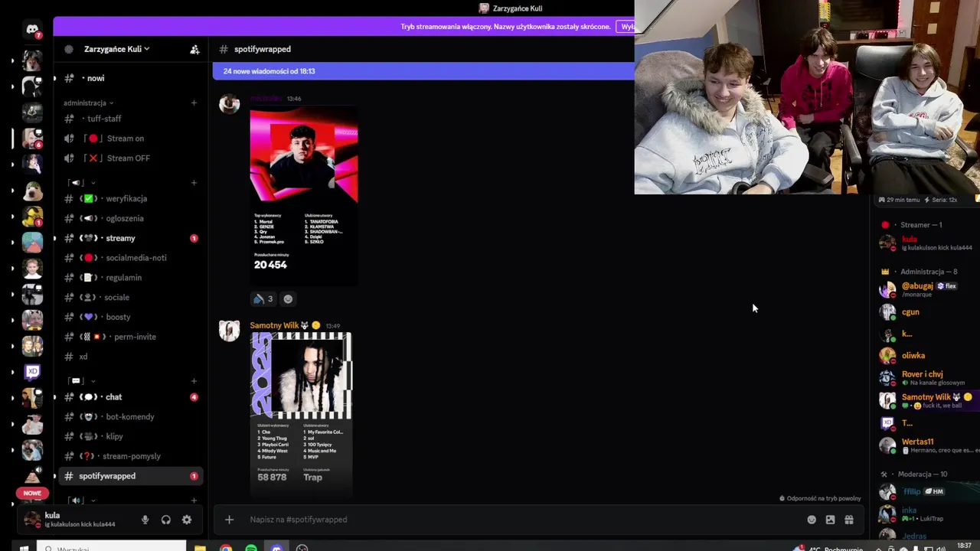
Task: Join the Stream OFF voice channel
Action: (x=130, y=158)
